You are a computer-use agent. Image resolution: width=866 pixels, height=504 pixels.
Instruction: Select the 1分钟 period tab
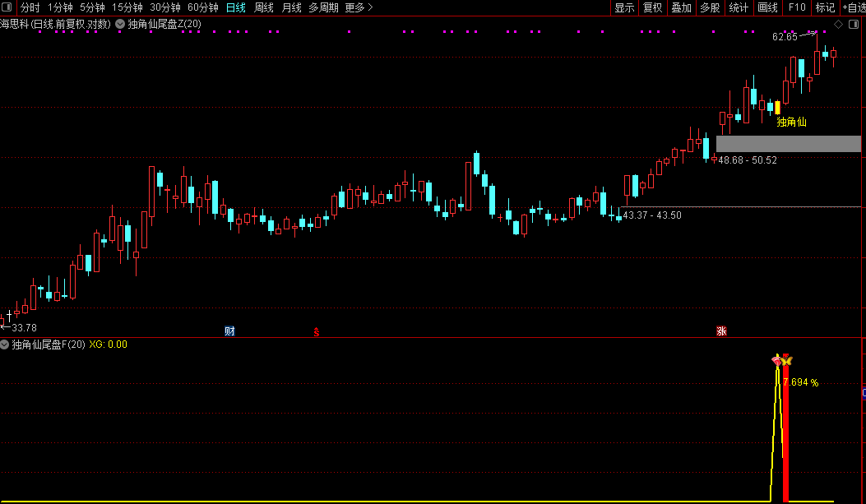[x=60, y=7]
